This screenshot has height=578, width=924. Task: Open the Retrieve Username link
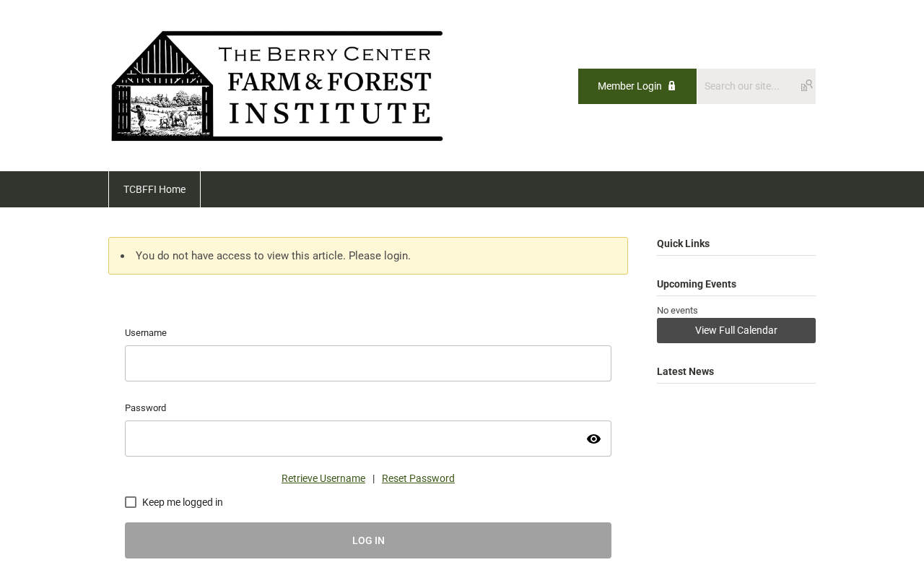tap(323, 478)
